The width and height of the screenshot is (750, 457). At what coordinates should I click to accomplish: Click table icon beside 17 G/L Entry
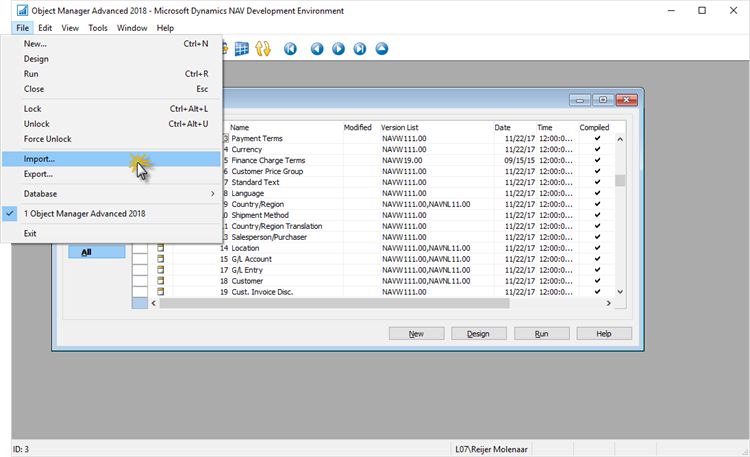pyautogui.click(x=160, y=270)
